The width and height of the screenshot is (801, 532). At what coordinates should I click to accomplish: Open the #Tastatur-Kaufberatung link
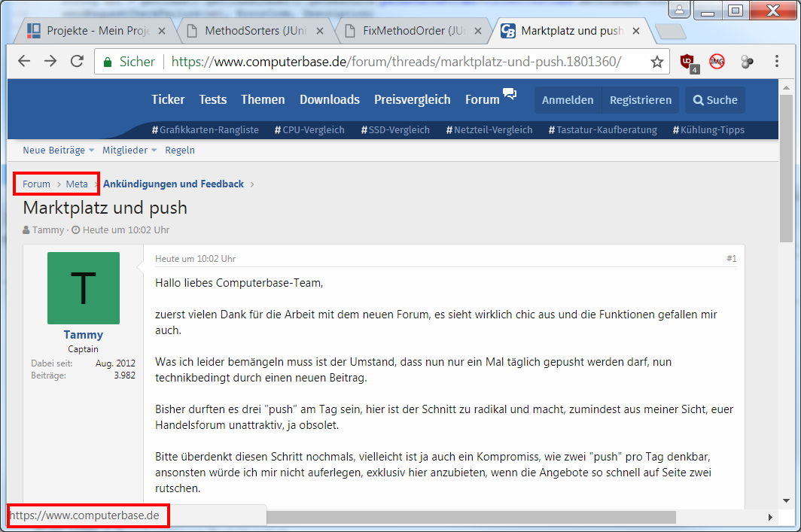pyautogui.click(x=603, y=129)
